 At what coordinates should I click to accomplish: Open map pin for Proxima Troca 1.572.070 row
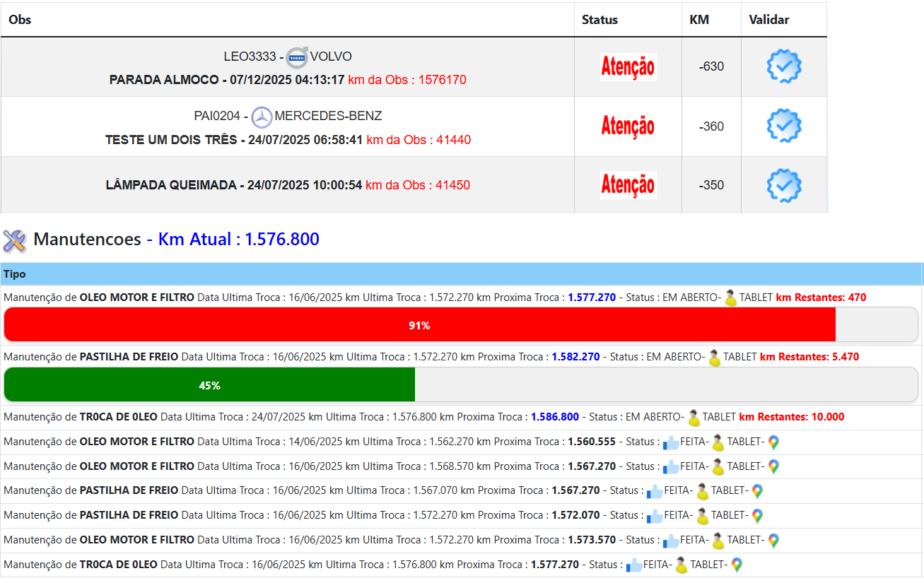click(757, 516)
